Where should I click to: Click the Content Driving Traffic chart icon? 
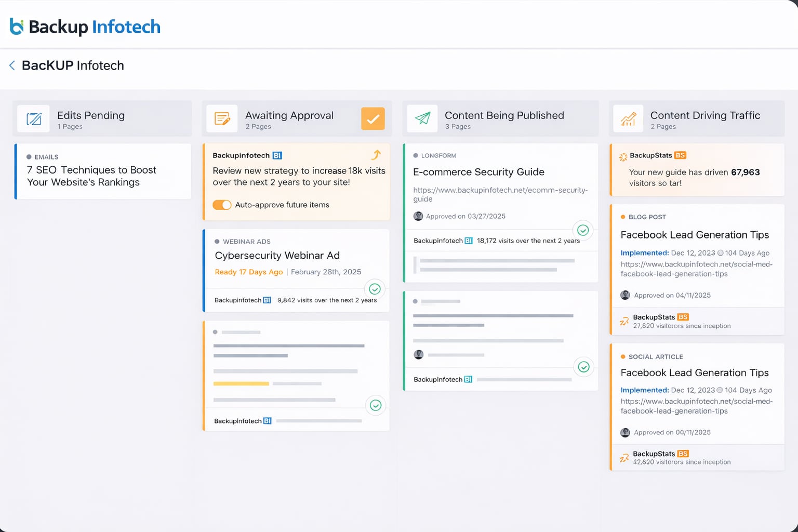pos(628,119)
